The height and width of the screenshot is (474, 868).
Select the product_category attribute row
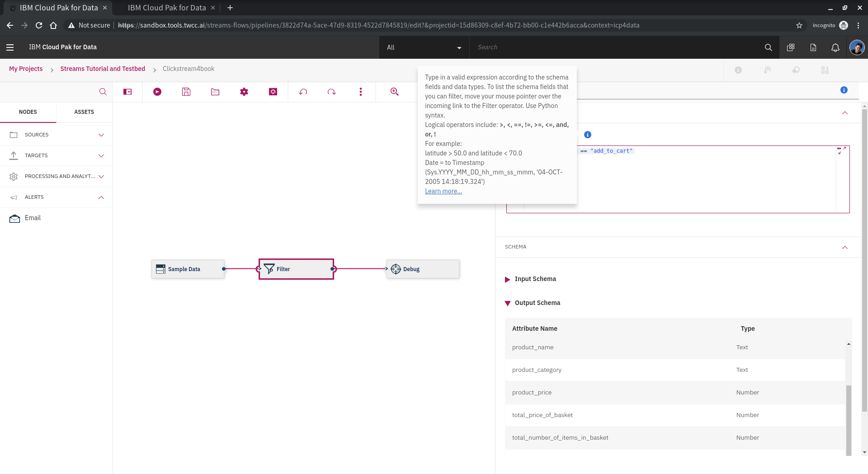[x=675, y=370]
